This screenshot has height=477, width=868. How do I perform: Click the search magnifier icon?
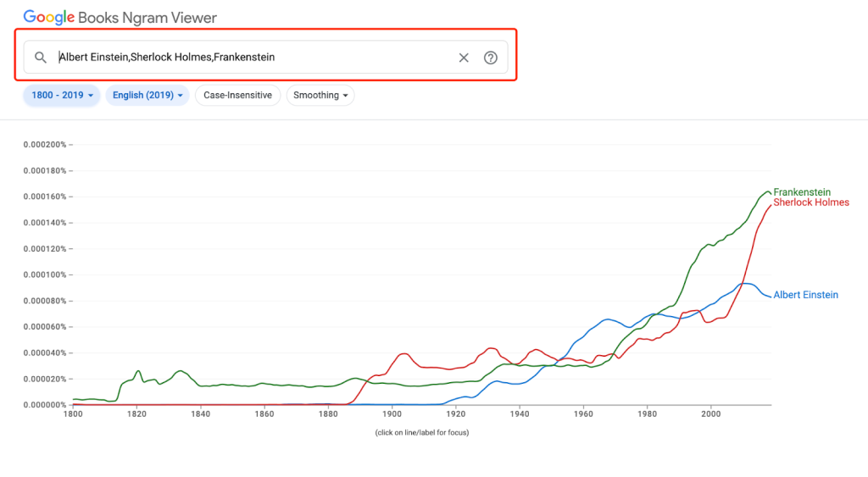point(41,57)
